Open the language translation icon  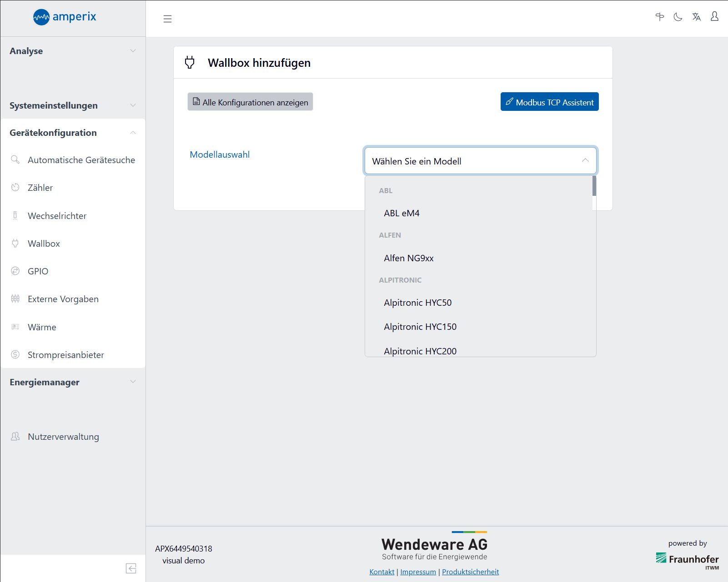coord(696,17)
